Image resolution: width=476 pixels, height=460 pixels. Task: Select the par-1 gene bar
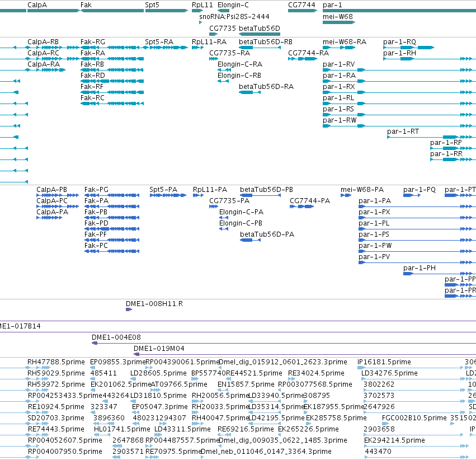399,11
